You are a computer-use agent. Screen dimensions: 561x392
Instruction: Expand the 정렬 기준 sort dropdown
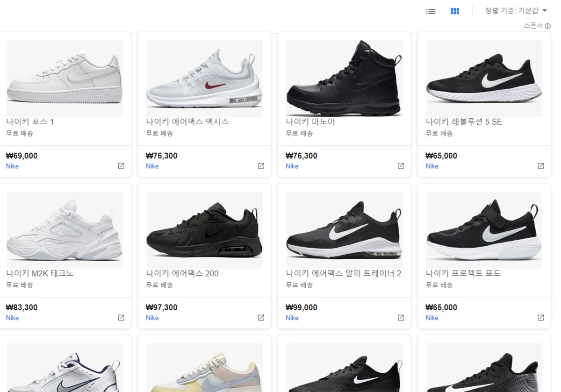pyautogui.click(x=516, y=11)
